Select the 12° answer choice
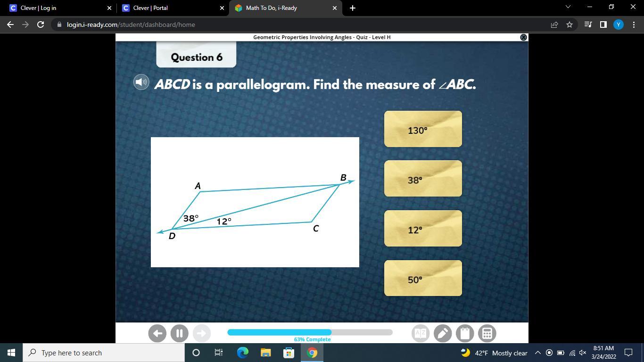 (x=423, y=229)
